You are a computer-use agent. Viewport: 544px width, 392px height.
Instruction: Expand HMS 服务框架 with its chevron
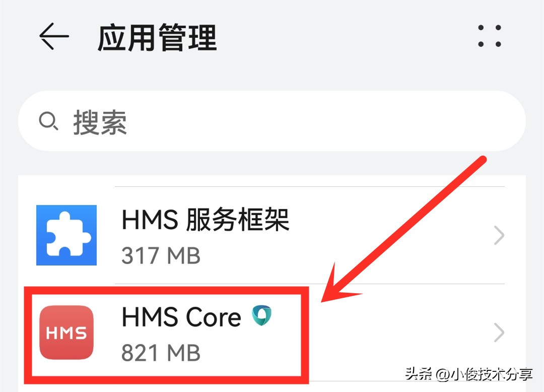pyautogui.click(x=499, y=235)
